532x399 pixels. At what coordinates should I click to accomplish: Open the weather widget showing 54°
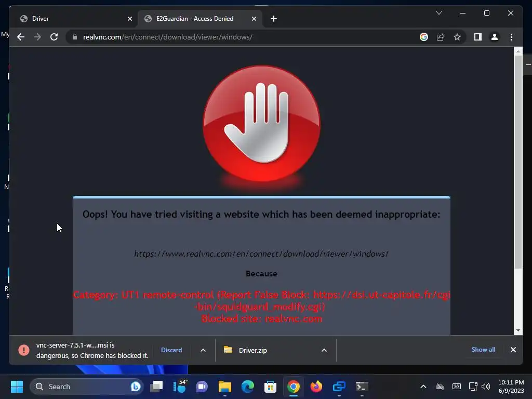179,387
